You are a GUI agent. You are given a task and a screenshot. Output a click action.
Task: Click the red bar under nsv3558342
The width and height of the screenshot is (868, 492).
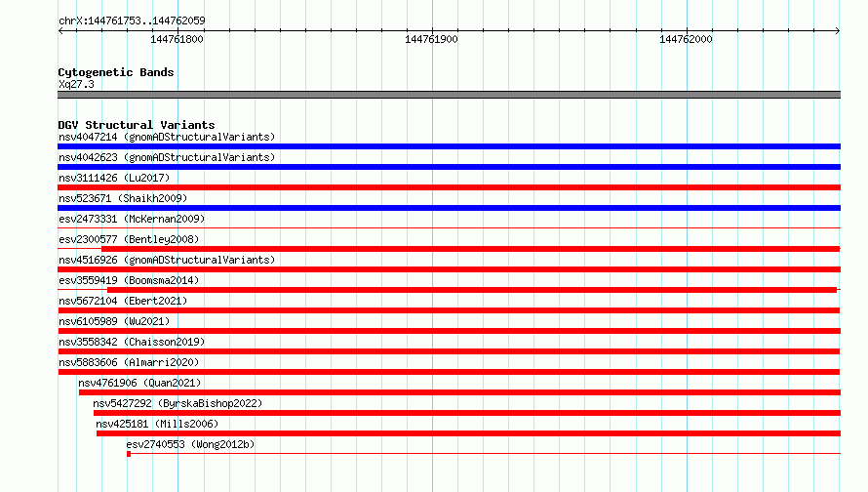[x=449, y=351]
